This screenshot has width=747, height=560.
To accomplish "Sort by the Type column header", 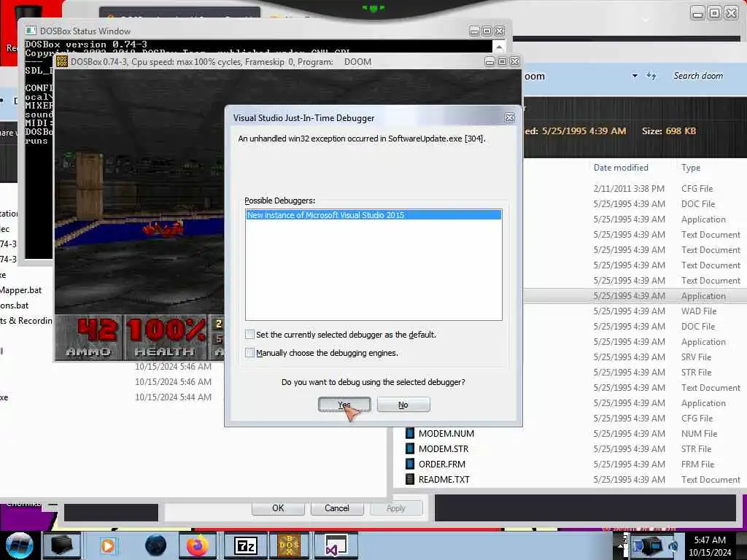I will (x=691, y=168).
